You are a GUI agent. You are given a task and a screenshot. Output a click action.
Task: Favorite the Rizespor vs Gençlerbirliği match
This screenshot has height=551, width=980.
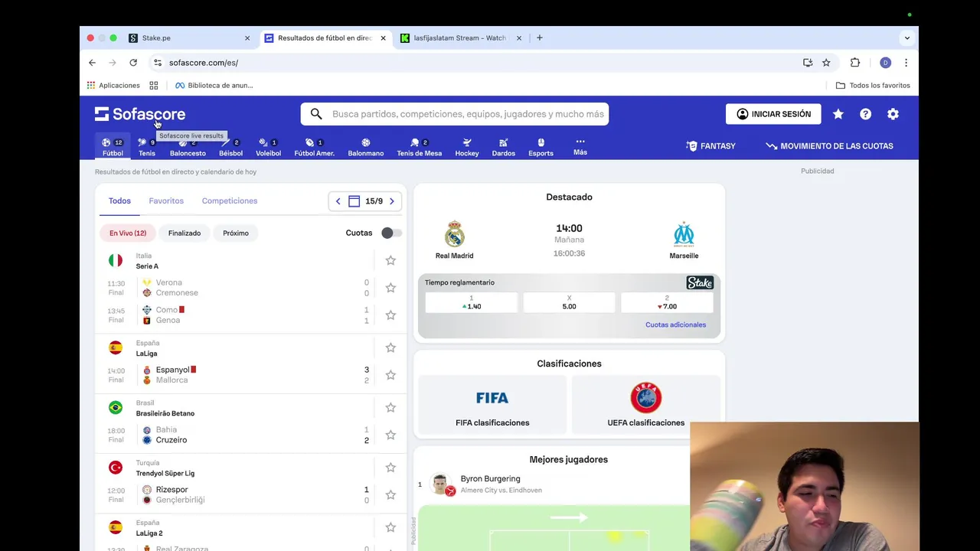point(390,495)
